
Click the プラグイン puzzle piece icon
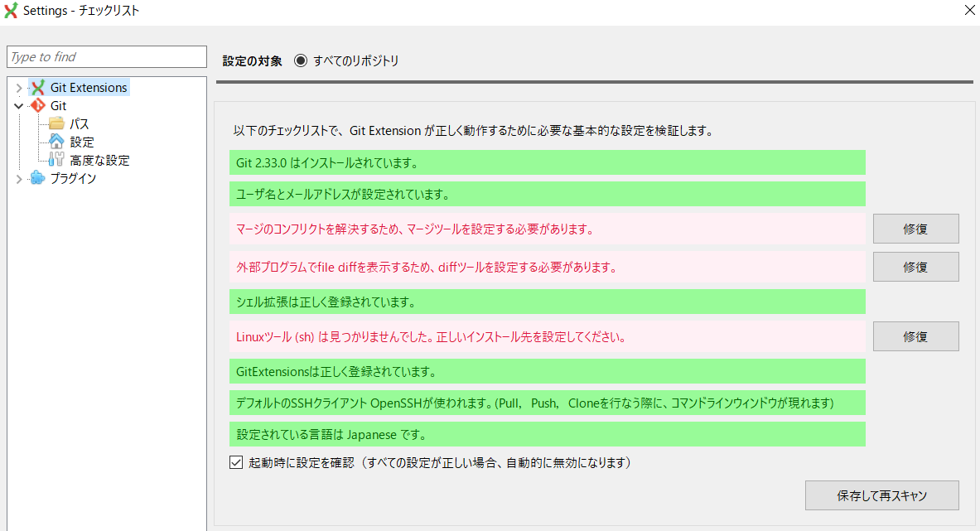[37, 178]
